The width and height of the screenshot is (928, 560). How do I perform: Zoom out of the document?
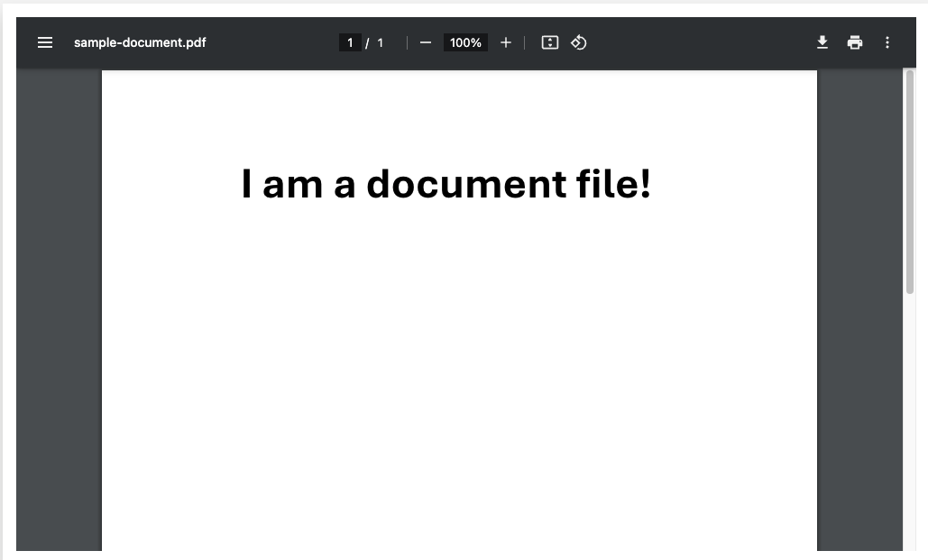pos(425,42)
